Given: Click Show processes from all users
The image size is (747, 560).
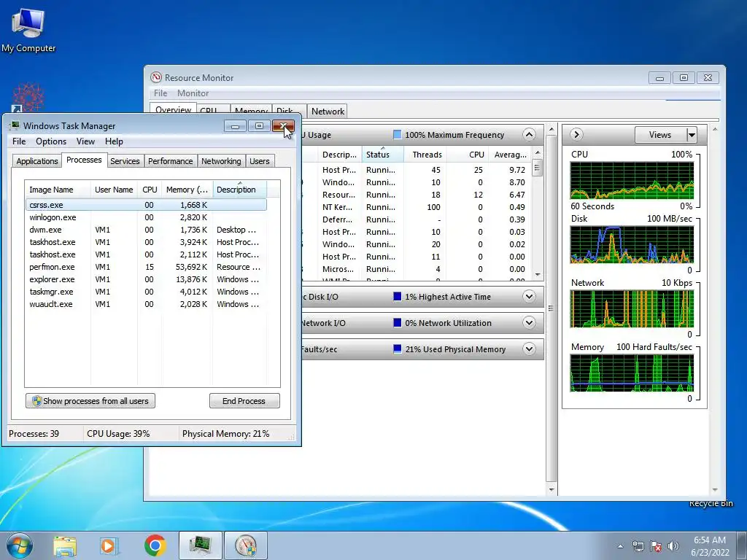Looking at the screenshot, I should (90, 401).
